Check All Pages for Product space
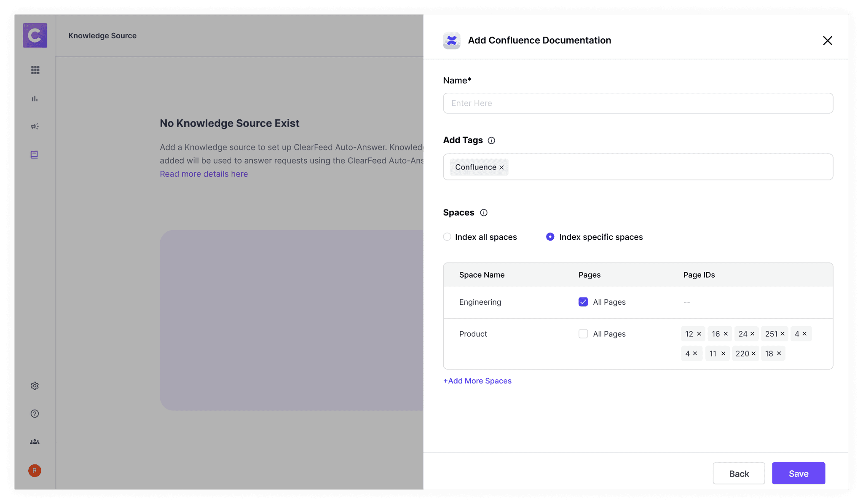The image size is (863, 504). coord(583,334)
